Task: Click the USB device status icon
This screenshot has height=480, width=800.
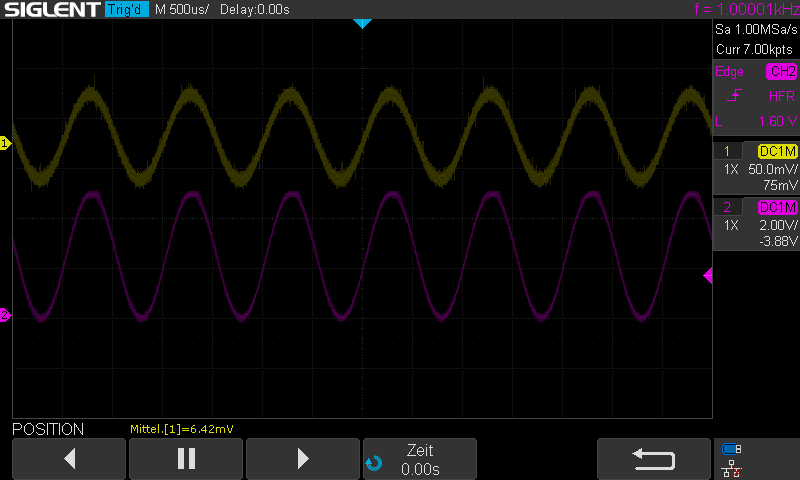Action: click(732, 449)
